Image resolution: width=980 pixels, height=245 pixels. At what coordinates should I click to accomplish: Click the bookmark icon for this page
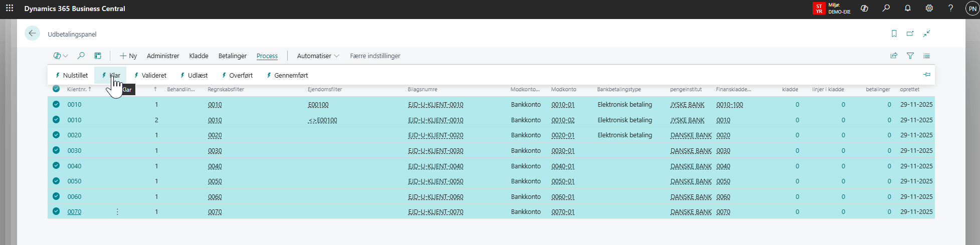tap(894, 34)
